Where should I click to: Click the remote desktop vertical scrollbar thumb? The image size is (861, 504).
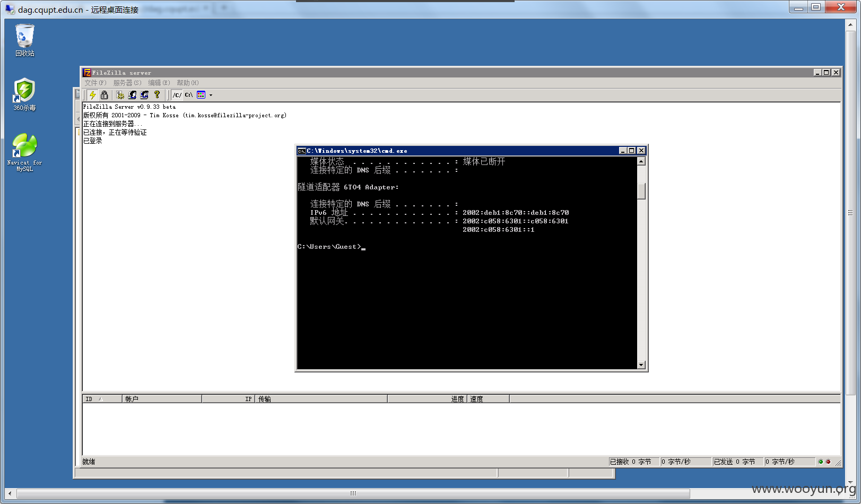click(851, 213)
